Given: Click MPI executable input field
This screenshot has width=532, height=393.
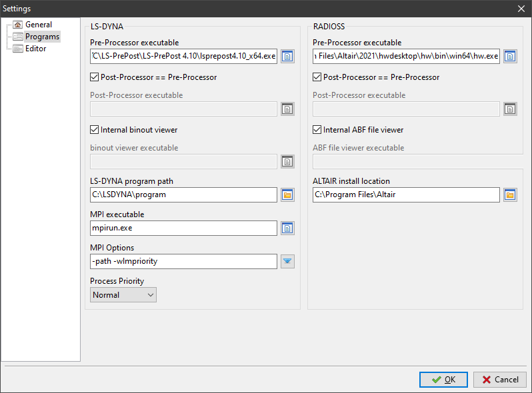Looking at the screenshot, I should pyautogui.click(x=183, y=228).
